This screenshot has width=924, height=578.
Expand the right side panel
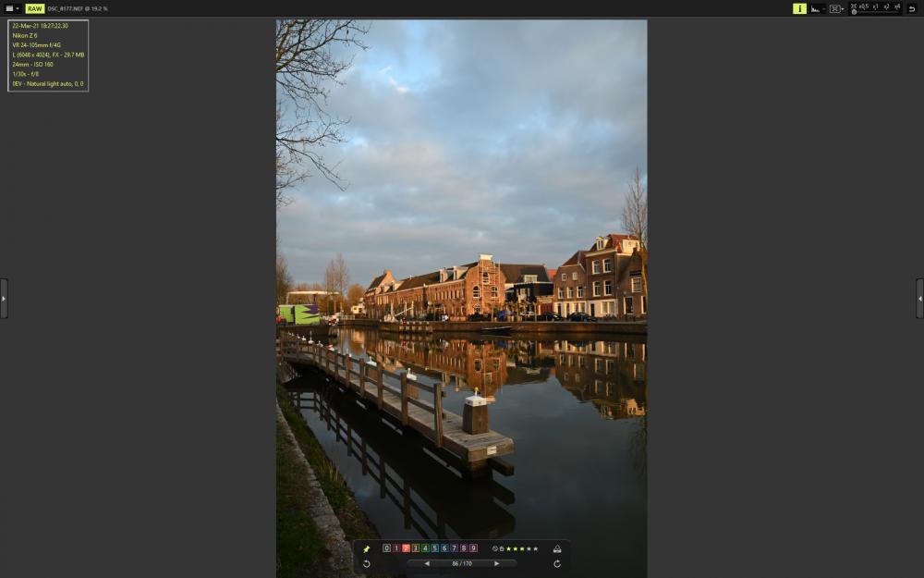(x=920, y=299)
